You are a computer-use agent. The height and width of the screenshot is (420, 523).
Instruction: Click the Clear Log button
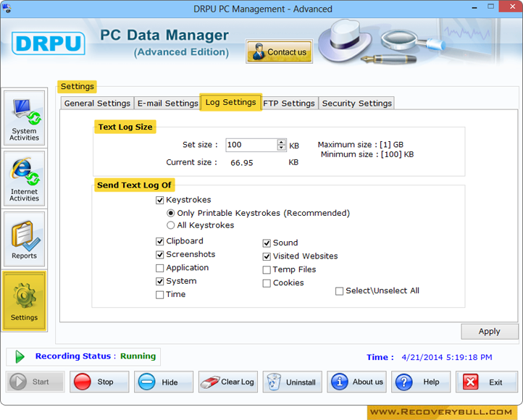click(x=228, y=382)
